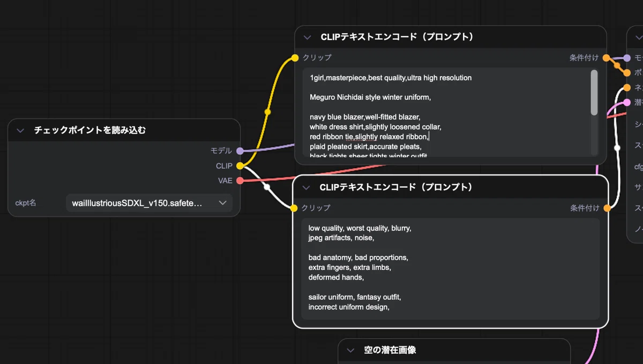Open the ckpt名 checkpoint dropdown
The height and width of the screenshot is (364, 643).
click(x=149, y=203)
